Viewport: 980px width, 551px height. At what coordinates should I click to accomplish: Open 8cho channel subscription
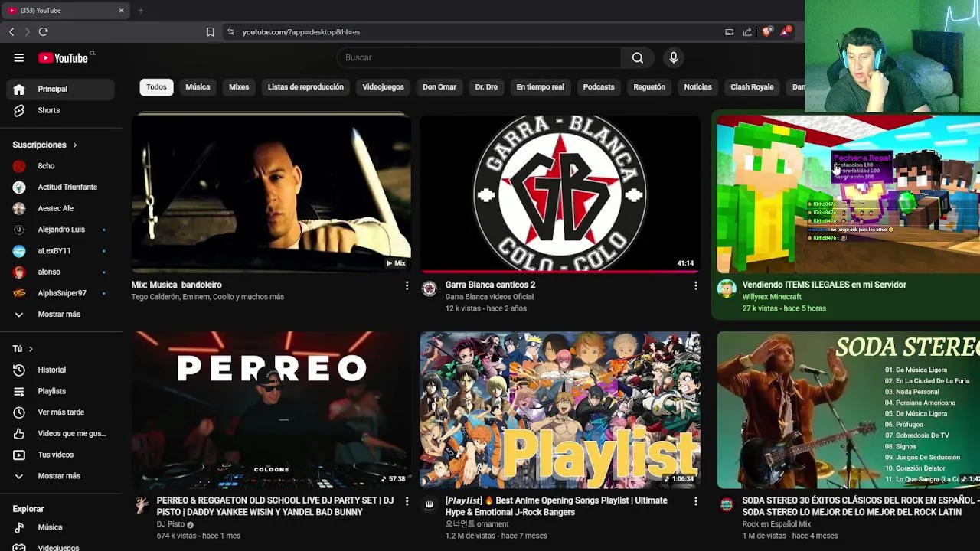coord(61,166)
